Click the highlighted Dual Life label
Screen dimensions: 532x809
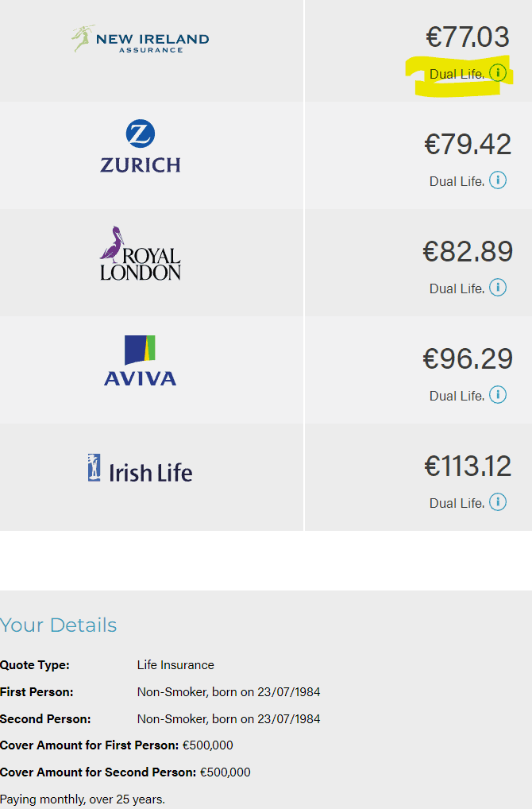(456, 74)
